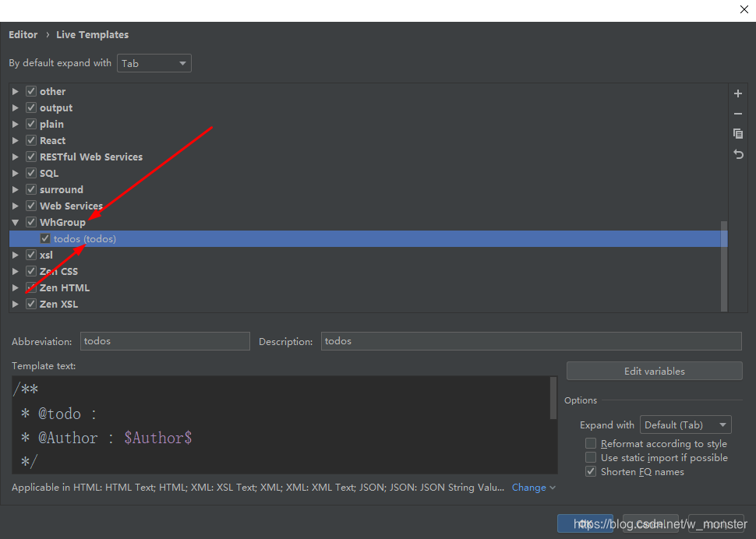
Task: Expand the 'Zen XSL' template group
Action: click(x=16, y=304)
